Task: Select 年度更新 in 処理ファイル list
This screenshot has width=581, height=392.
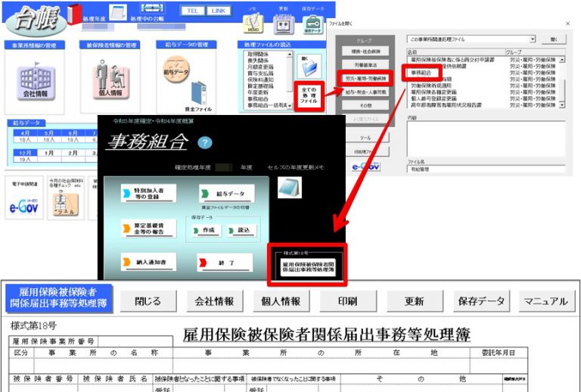Action: [258, 92]
